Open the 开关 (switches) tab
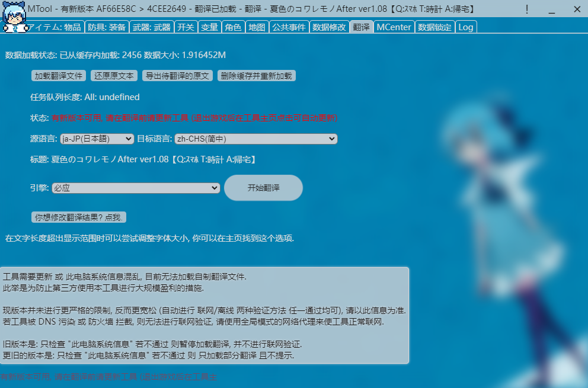This screenshot has height=388, width=588. click(186, 27)
